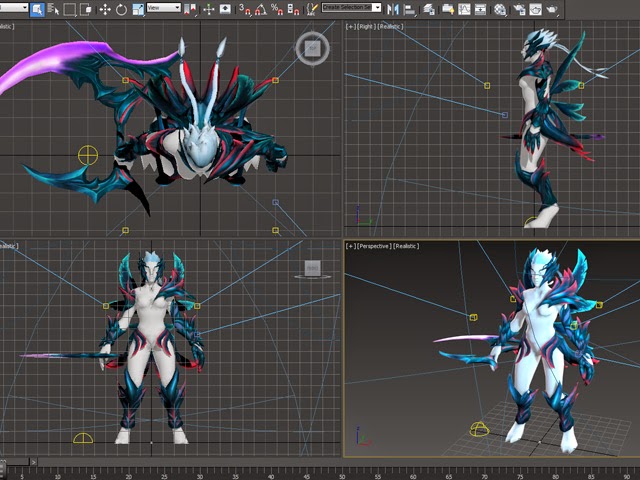
Task: Click the Right viewport view label
Action: 366,27
